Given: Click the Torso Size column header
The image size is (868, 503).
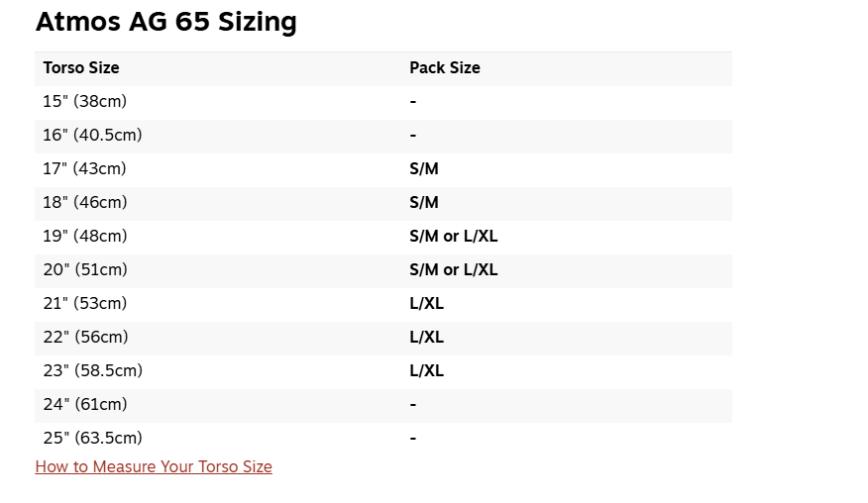Looking at the screenshot, I should [81, 68].
